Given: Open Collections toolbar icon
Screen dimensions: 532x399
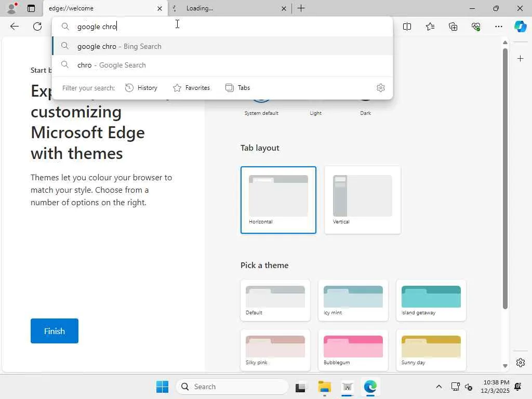Looking at the screenshot, I should tap(453, 26).
